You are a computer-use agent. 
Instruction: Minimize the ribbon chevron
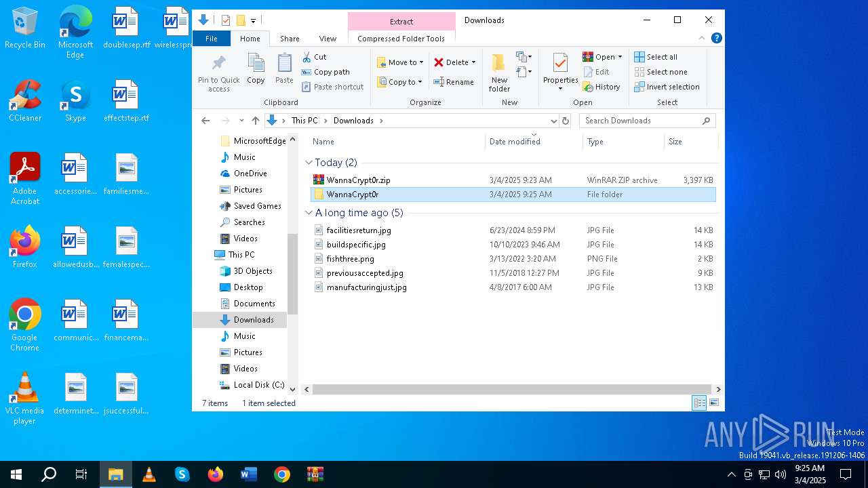coord(702,38)
